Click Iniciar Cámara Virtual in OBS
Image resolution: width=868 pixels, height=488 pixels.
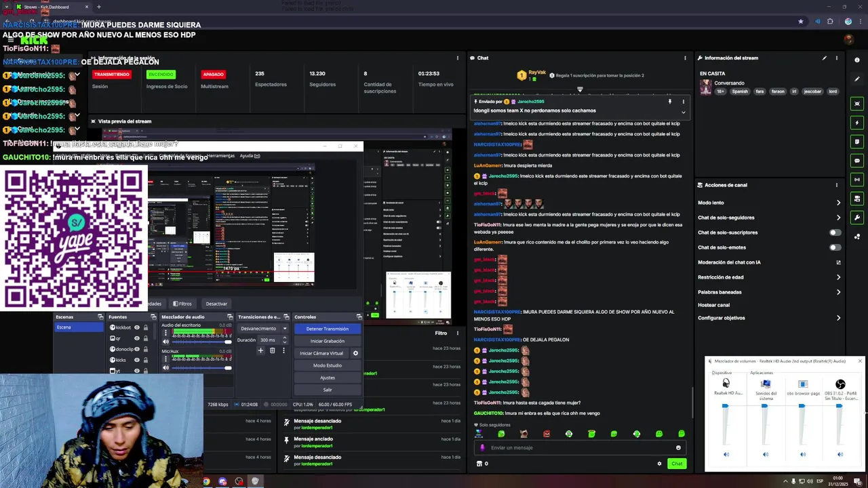(x=321, y=353)
